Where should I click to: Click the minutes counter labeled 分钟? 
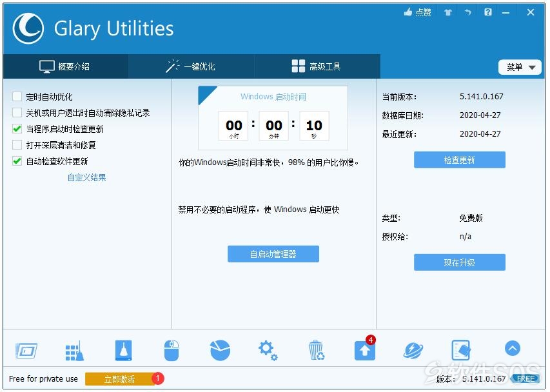273,126
